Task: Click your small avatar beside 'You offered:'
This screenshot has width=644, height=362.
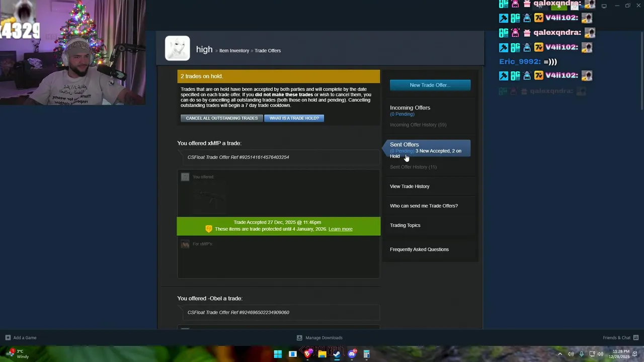Action: coord(185,177)
